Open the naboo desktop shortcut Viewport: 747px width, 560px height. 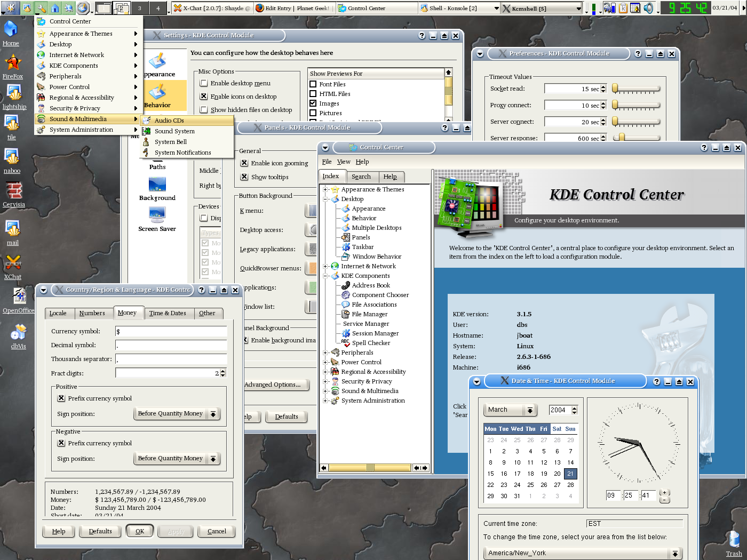(x=12, y=161)
